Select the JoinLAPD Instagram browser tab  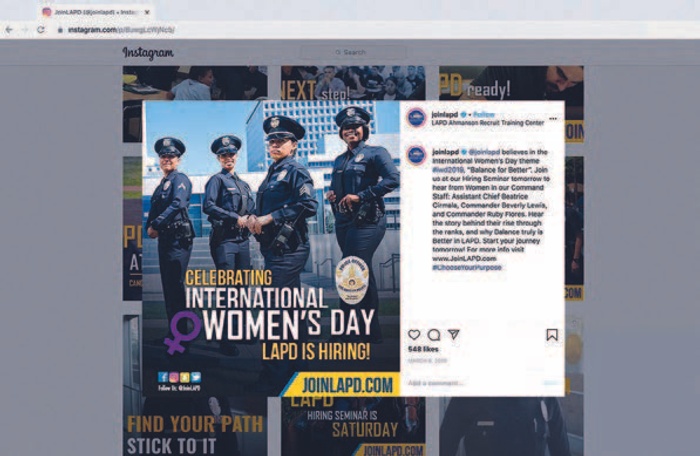(96, 12)
